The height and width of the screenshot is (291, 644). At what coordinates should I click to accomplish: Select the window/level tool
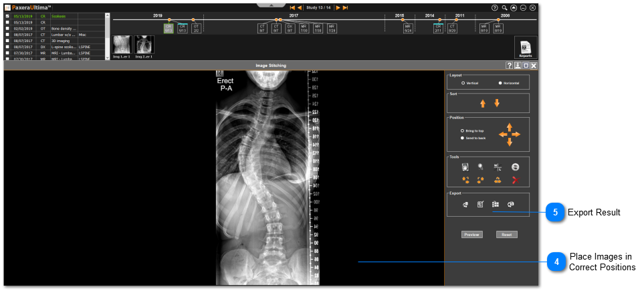point(497,167)
